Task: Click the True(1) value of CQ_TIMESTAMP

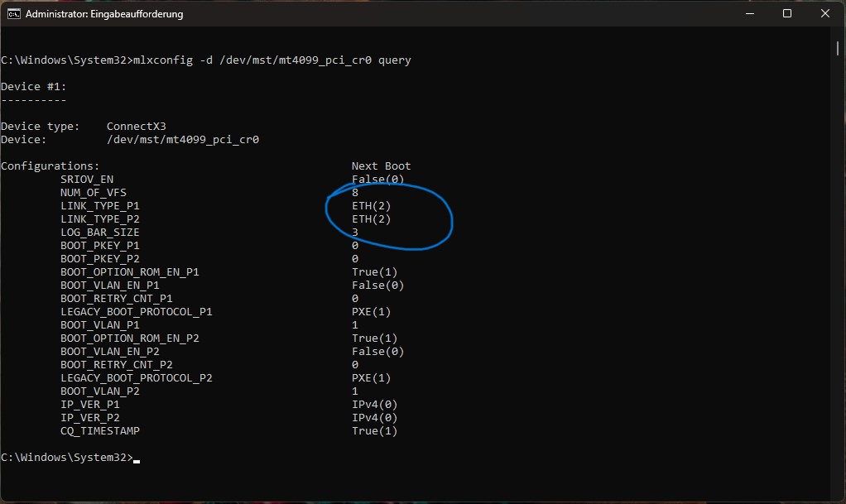Action: tap(374, 430)
